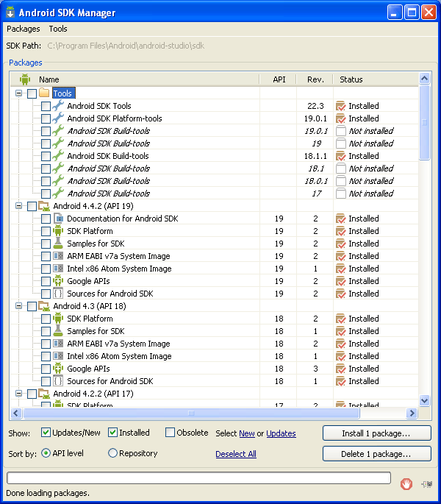Click the API 18 SDK Platform android icon
This screenshot has height=504, width=441.
58,319
